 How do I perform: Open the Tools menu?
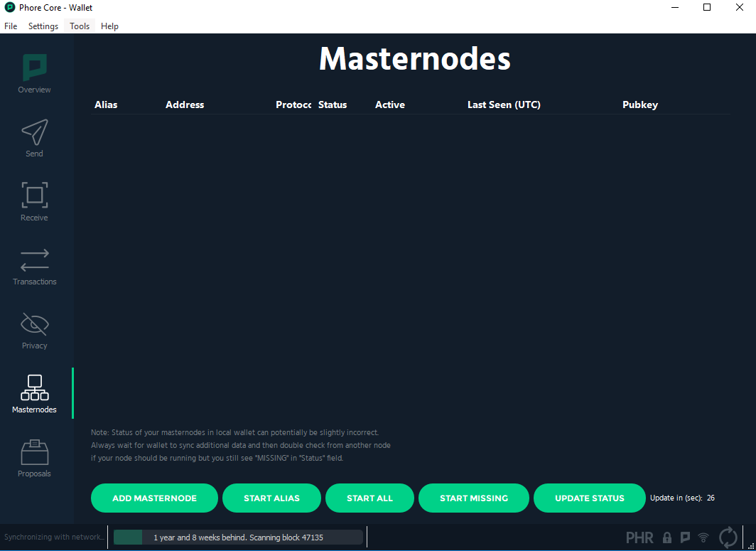pyautogui.click(x=80, y=26)
